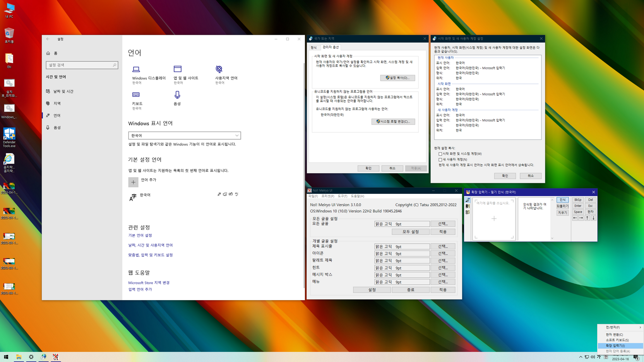Open File Explorer from the taskbar

point(19,357)
